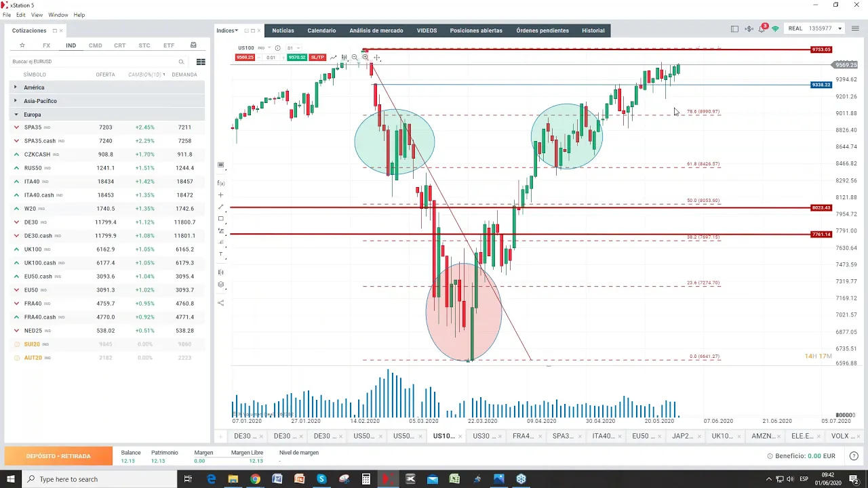Zoom out the chart
The image size is (868, 488).
[x=355, y=57]
